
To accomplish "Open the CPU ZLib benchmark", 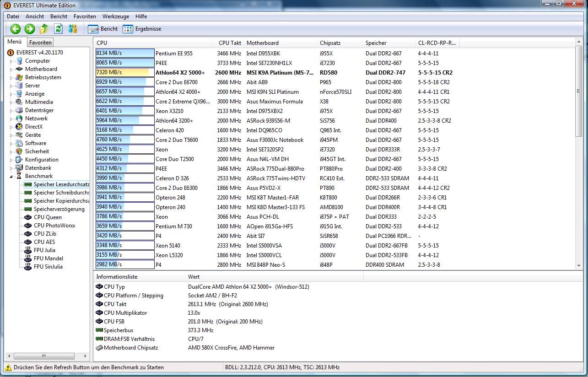I will (45, 234).
